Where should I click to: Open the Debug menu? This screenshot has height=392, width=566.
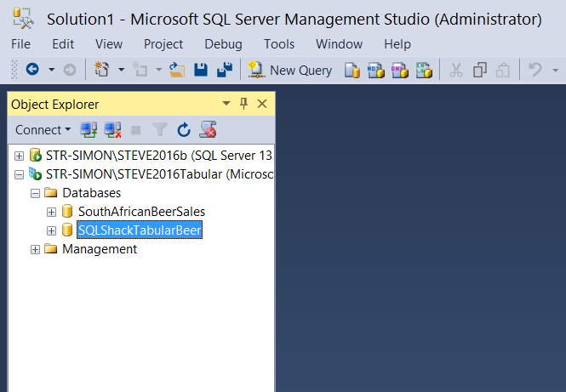[223, 44]
